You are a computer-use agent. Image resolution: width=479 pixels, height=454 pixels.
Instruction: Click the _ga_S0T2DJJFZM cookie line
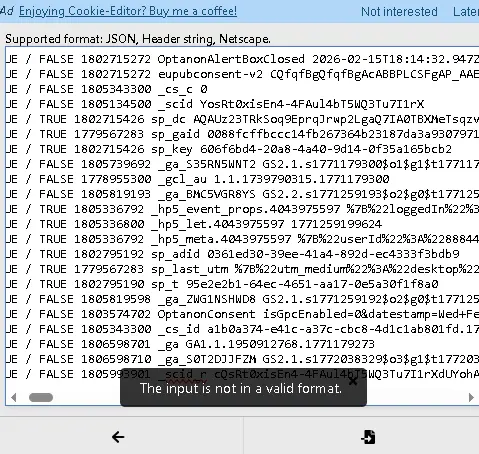[242, 359]
